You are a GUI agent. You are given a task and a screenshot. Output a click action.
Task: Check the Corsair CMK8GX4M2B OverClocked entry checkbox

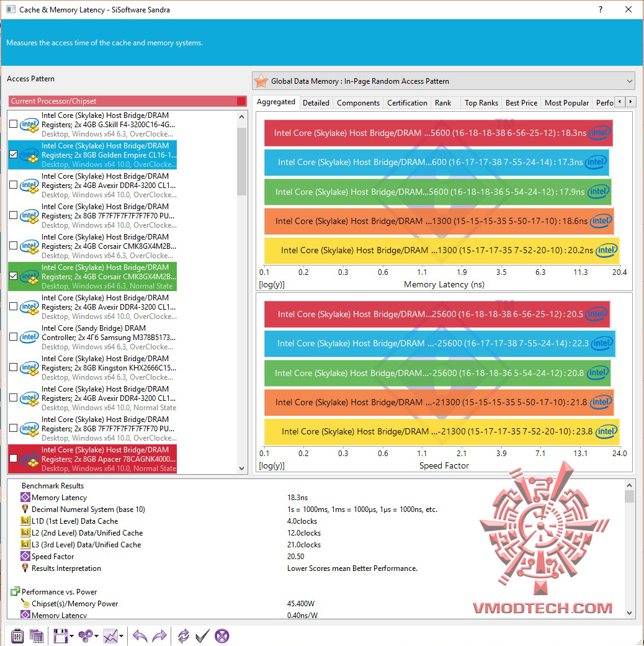click(x=13, y=246)
